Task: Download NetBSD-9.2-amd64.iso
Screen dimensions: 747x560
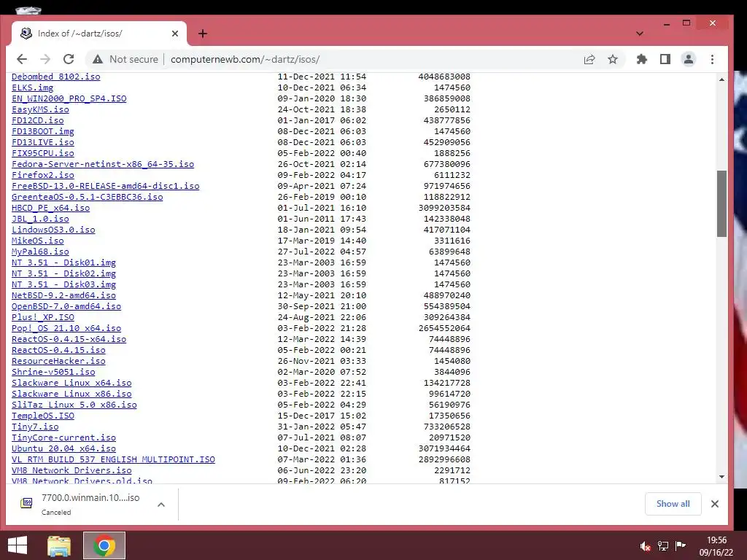Action: (64, 296)
